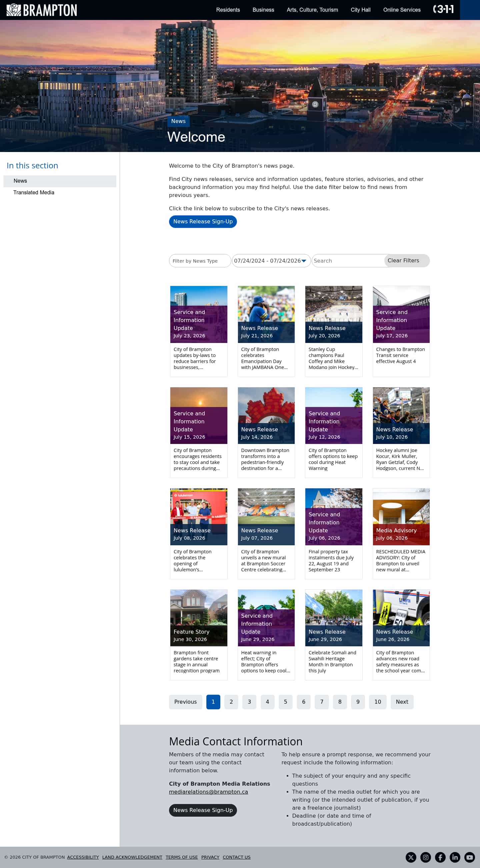Viewport: 480px width, 868px height.
Task: Click 'Celebrate Somali and Swahili Heritage' headline
Action: 332,662
